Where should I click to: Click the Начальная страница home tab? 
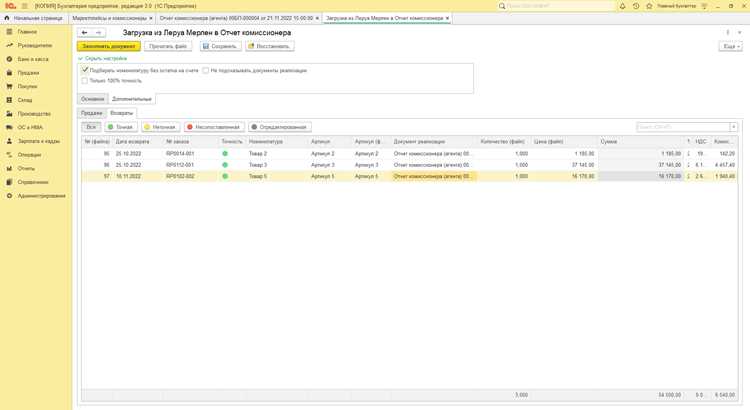pos(34,18)
